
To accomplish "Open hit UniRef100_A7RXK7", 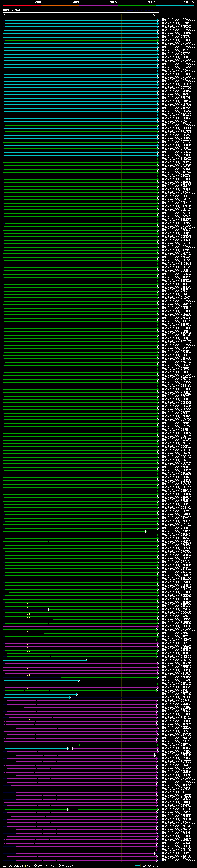I will tap(177, 26).
